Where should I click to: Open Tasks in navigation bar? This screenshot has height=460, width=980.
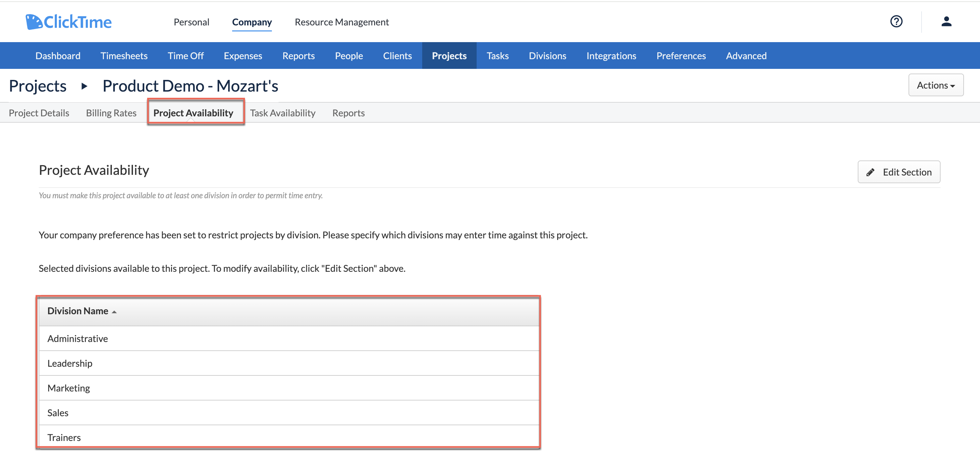(498, 55)
